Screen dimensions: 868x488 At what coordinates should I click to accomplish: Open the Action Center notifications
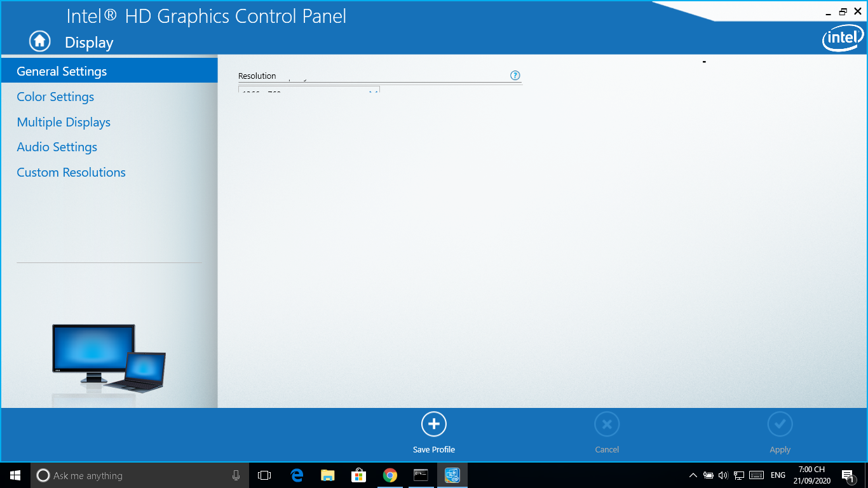point(848,475)
